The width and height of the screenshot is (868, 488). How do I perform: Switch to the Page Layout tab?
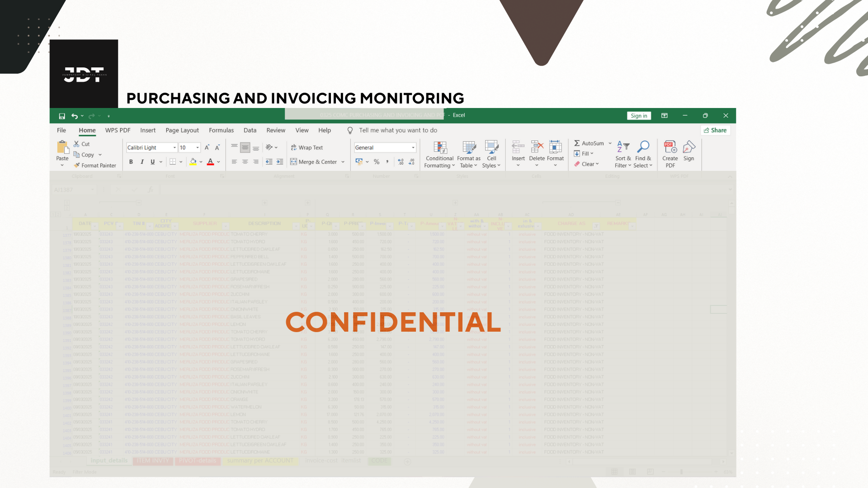click(182, 131)
